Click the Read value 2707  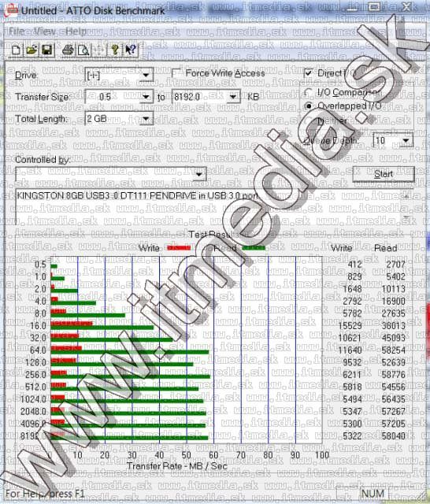coord(395,265)
